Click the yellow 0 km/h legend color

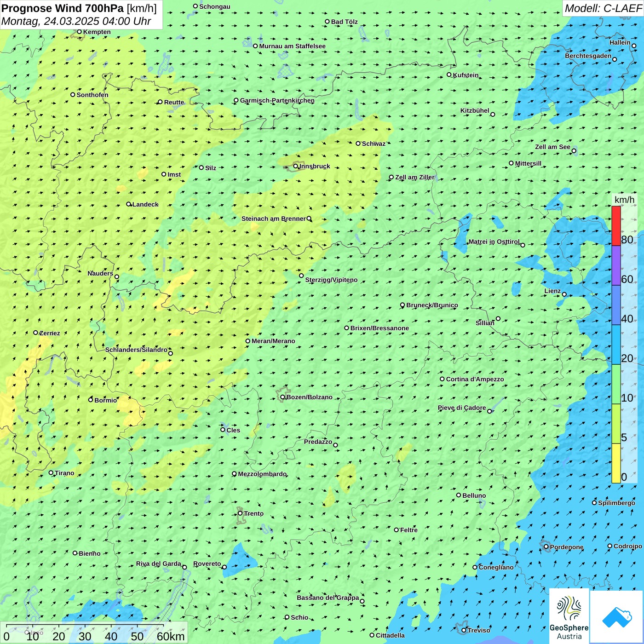coord(616,463)
